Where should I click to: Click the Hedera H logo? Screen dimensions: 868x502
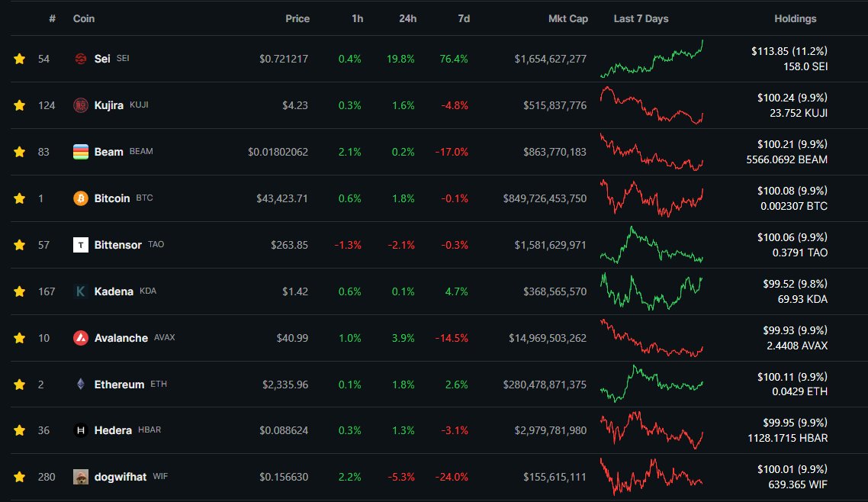[81, 430]
